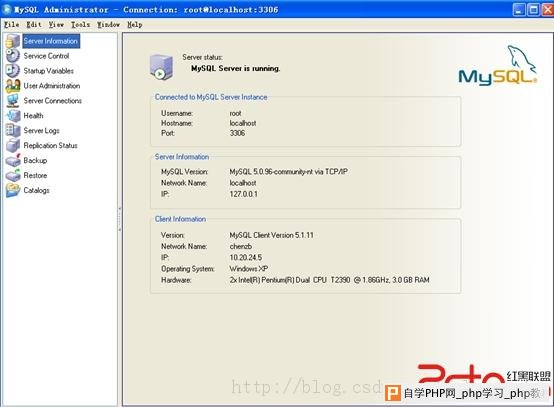
Task: Click the port value '3306'
Action: [237, 133]
